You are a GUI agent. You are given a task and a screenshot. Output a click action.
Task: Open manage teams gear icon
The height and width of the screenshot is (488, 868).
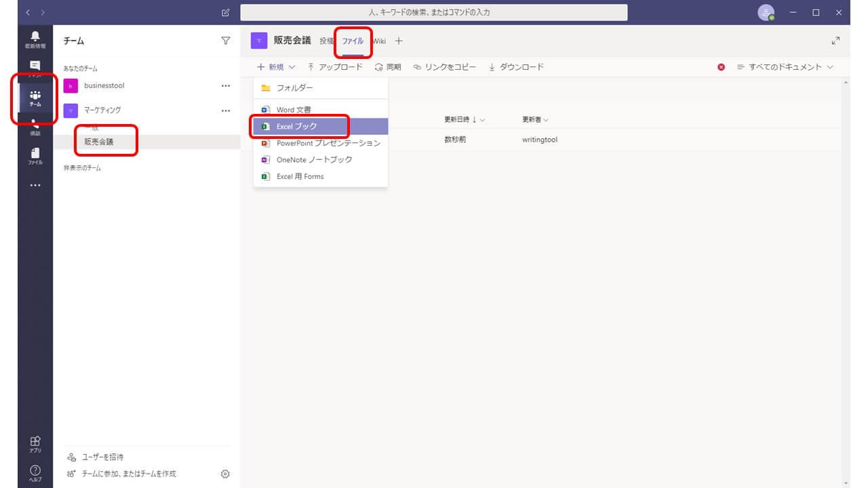click(x=226, y=474)
